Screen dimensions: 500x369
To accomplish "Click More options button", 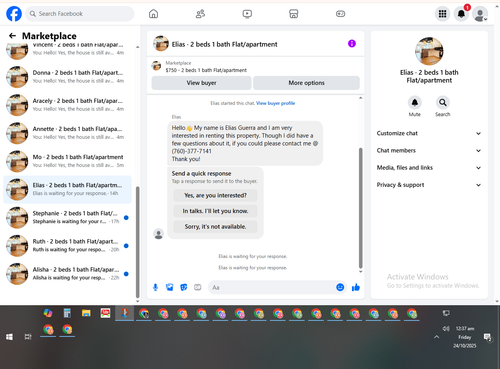I will coord(306,83).
